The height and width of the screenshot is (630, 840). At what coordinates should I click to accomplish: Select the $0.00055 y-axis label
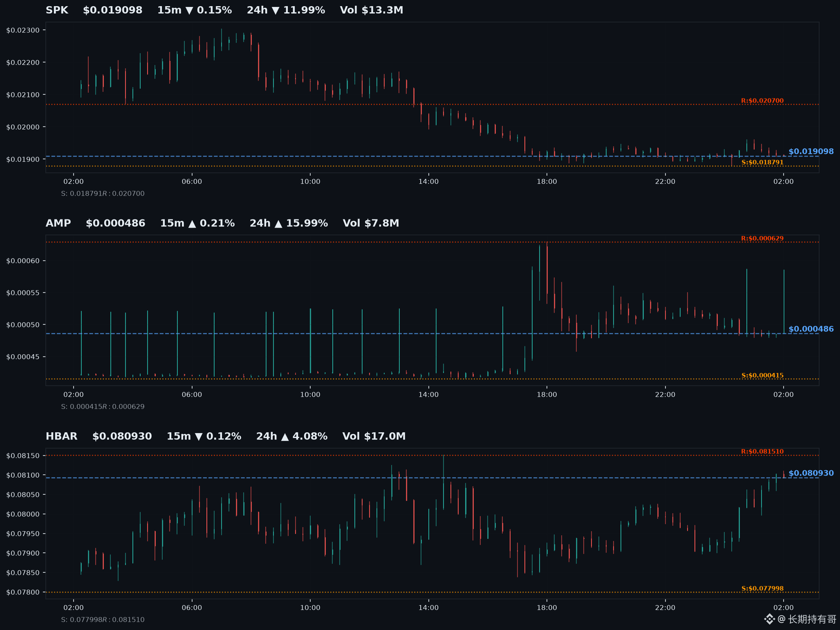click(x=23, y=293)
